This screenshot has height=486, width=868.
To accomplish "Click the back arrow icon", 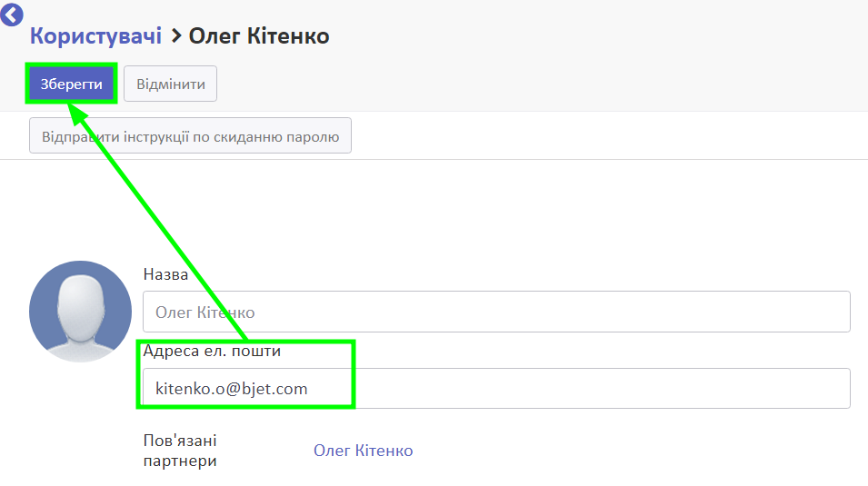I will click(x=12, y=15).
